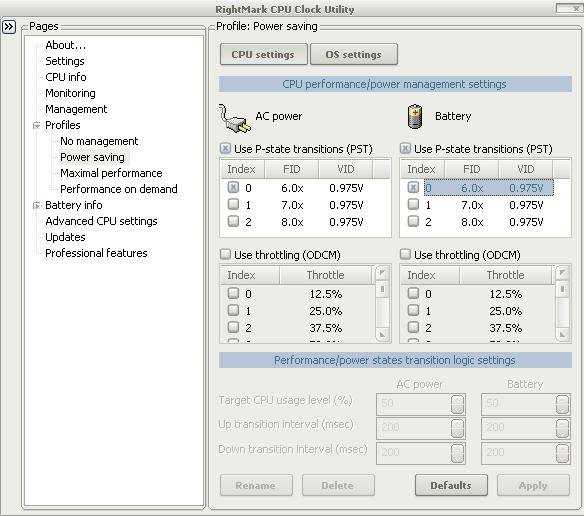The image size is (586, 516).
Task: Check AC power P-state index 1
Action: click(233, 204)
